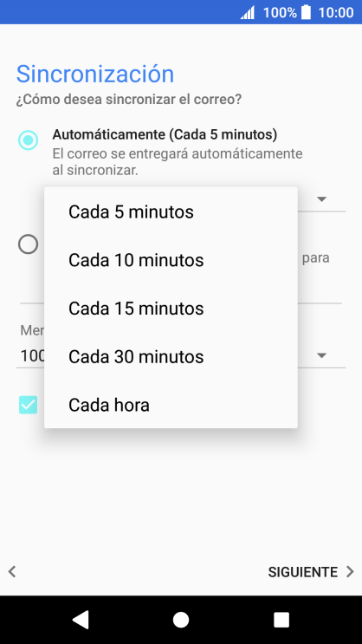Screen dimensions: 362x644
Task: Tap the 10:00 clock in status bar
Action: [336, 12]
